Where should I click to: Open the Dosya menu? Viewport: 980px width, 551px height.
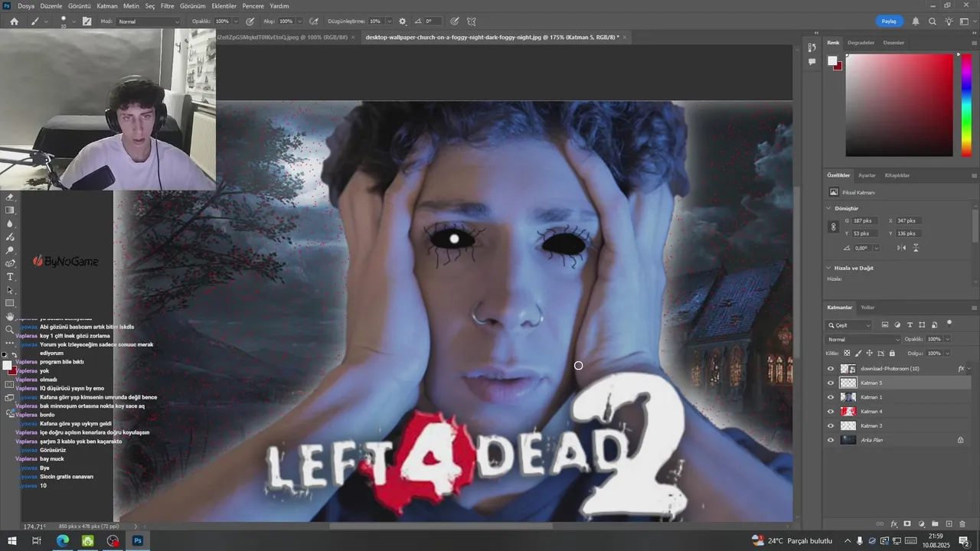click(x=26, y=5)
